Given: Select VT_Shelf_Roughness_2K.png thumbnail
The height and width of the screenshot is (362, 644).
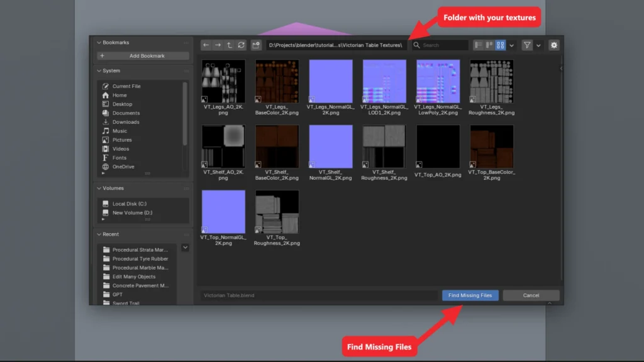Looking at the screenshot, I should coord(384,146).
